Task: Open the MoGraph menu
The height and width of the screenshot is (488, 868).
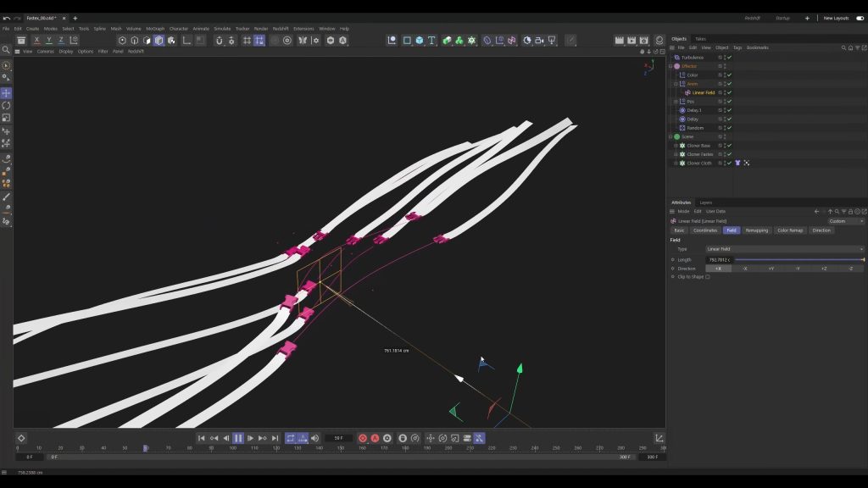Action: pyautogui.click(x=155, y=29)
